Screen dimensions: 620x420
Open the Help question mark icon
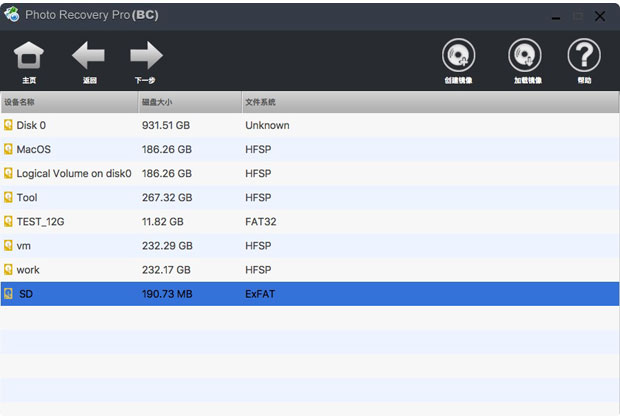click(584, 55)
